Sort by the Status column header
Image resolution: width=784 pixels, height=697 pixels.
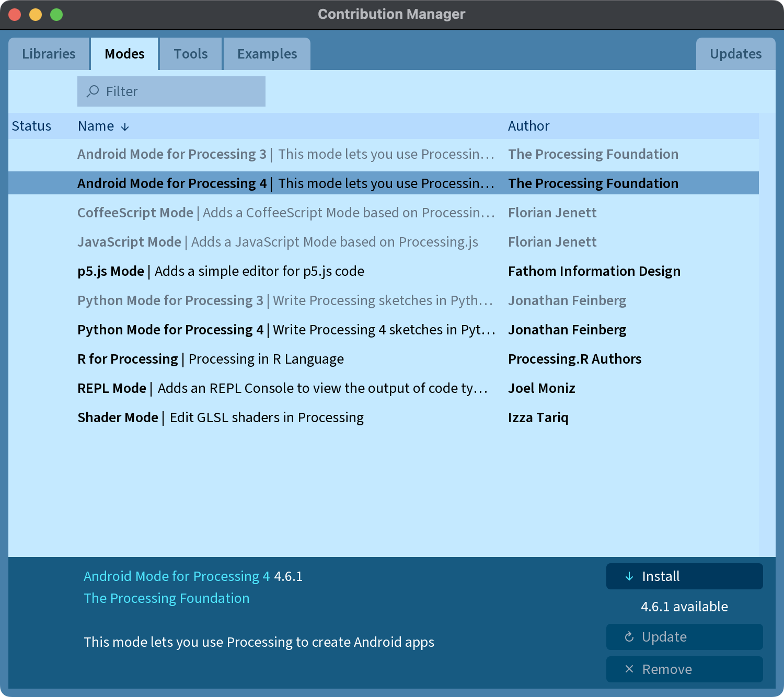point(31,126)
